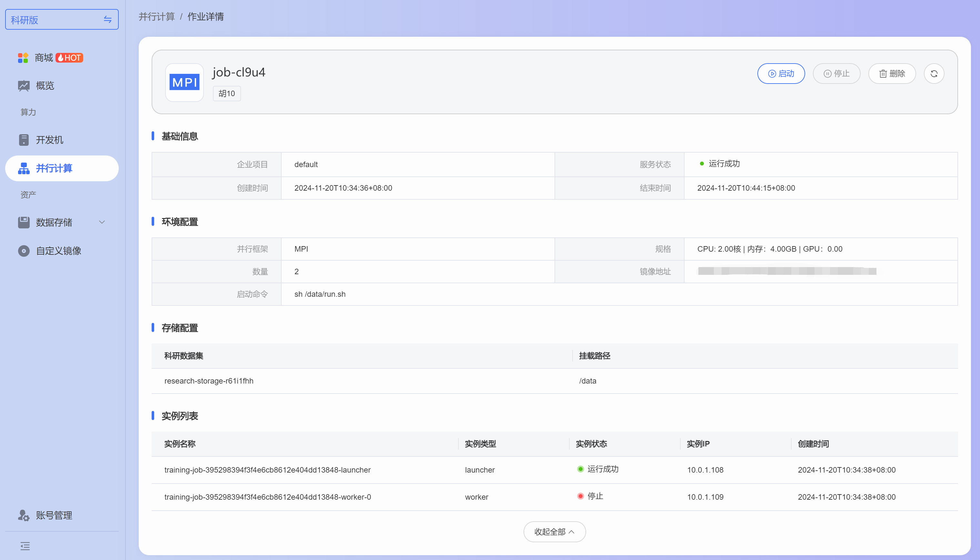Click the MPI parallel framework value
The height and width of the screenshot is (560, 980).
301,249
